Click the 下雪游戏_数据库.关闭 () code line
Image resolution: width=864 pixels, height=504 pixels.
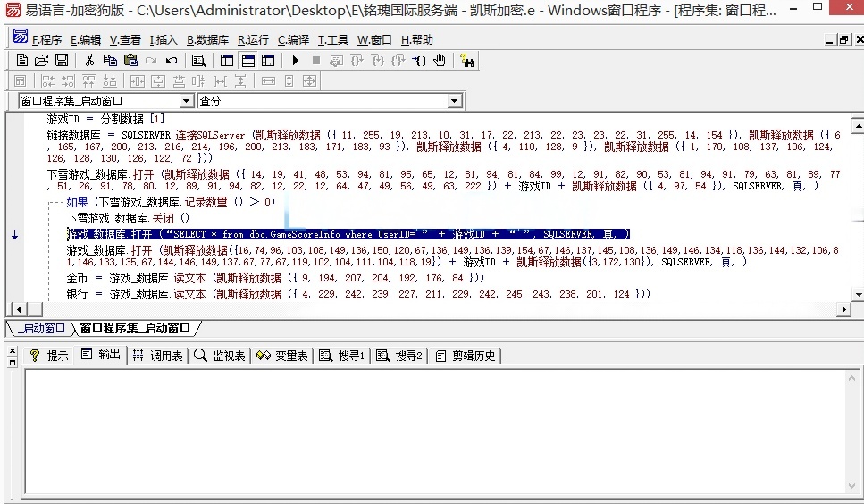point(128,218)
